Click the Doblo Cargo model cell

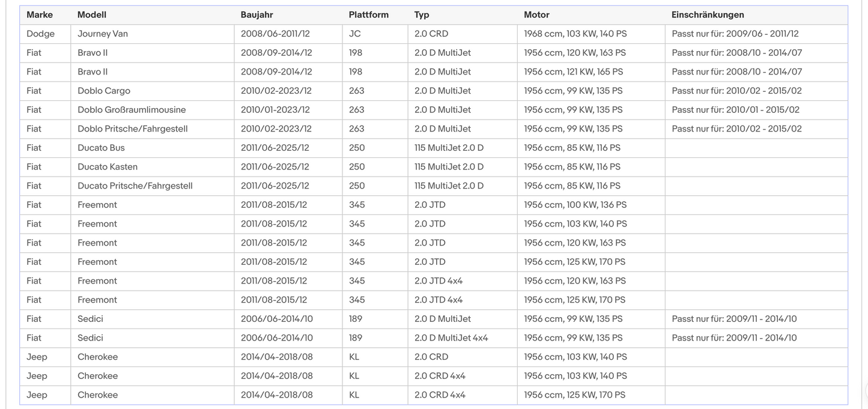click(153, 91)
